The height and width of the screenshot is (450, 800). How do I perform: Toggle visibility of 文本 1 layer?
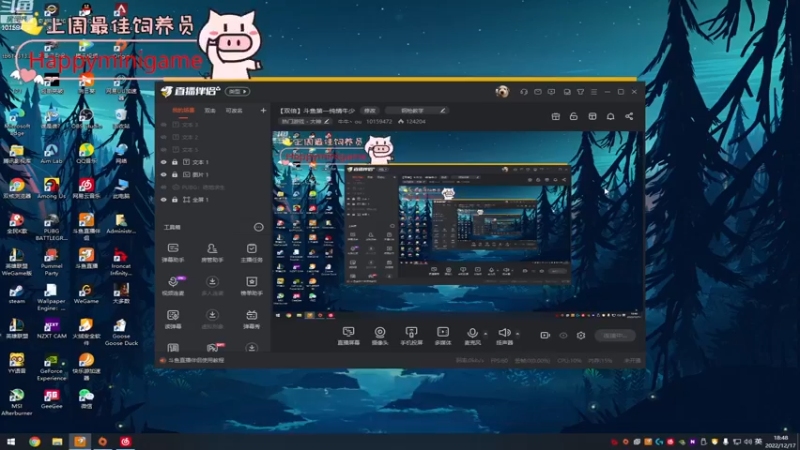click(x=164, y=162)
